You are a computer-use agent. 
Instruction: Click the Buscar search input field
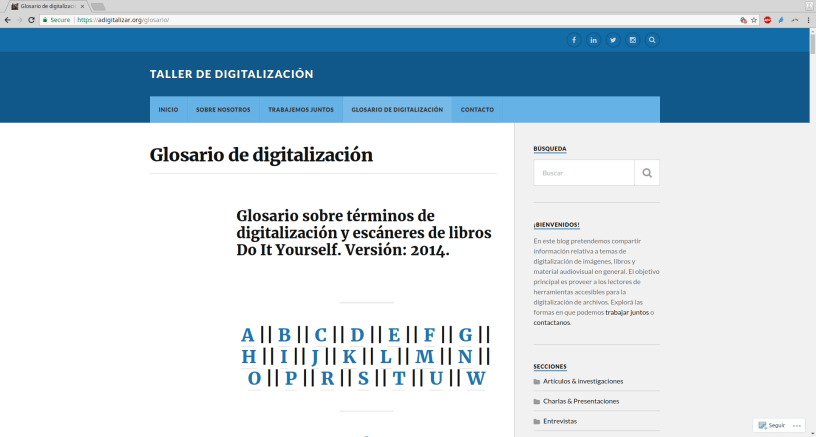[x=584, y=173]
